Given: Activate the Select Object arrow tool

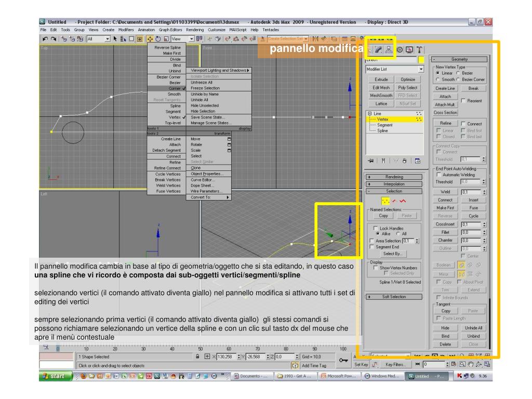Looking at the screenshot, I should pos(115,39).
